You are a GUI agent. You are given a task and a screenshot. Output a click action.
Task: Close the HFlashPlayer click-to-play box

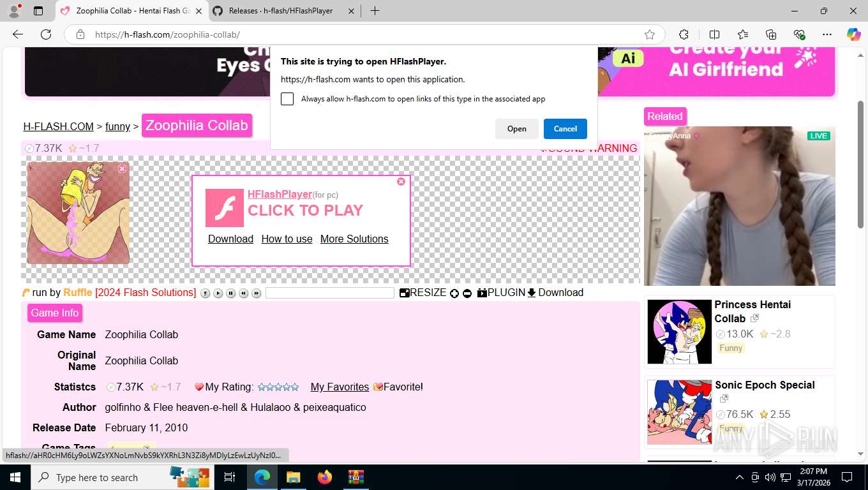(x=401, y=182)
